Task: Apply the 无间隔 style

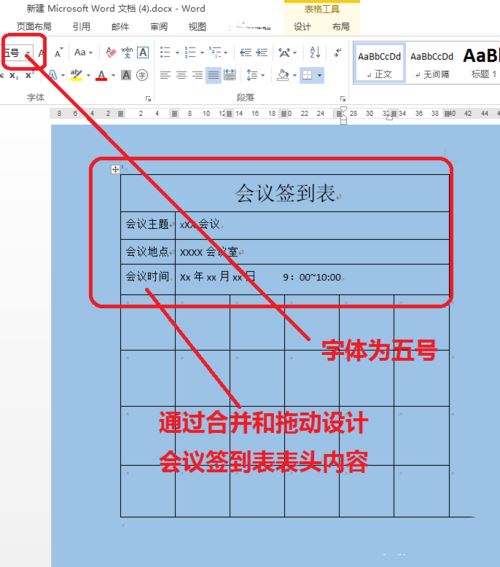Action: [x=432, y=64]
